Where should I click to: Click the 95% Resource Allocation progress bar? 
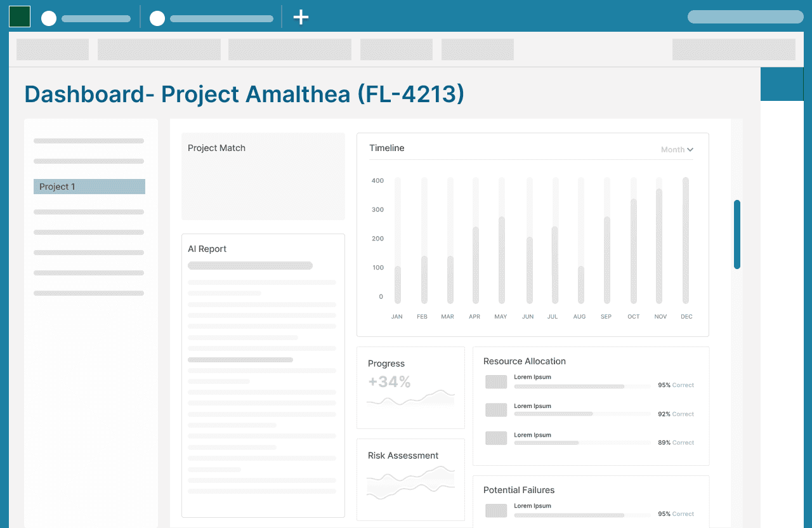pos(582,386)
